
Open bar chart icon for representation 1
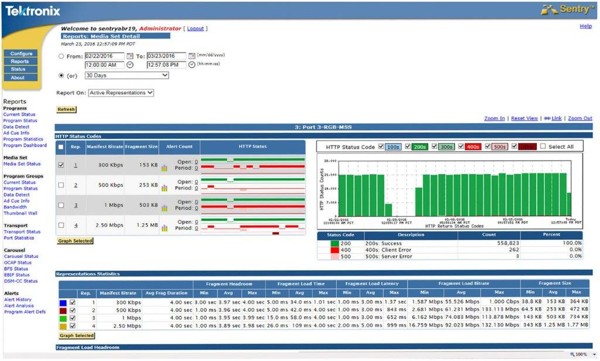(x=165, y=168)
